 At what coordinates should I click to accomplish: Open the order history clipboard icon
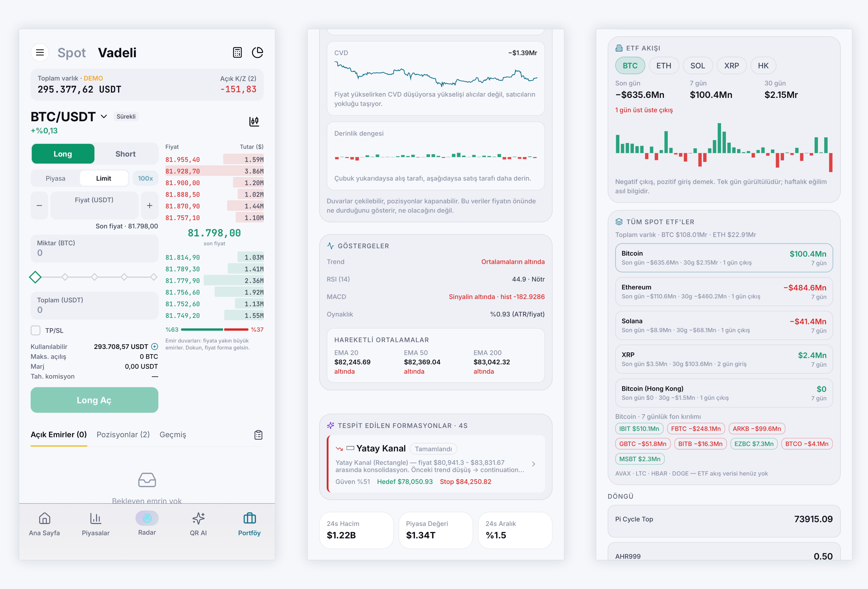coord(259,435)
